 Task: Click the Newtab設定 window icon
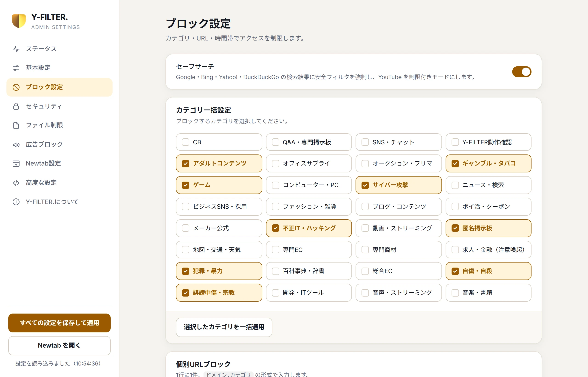tap(16, 163)
